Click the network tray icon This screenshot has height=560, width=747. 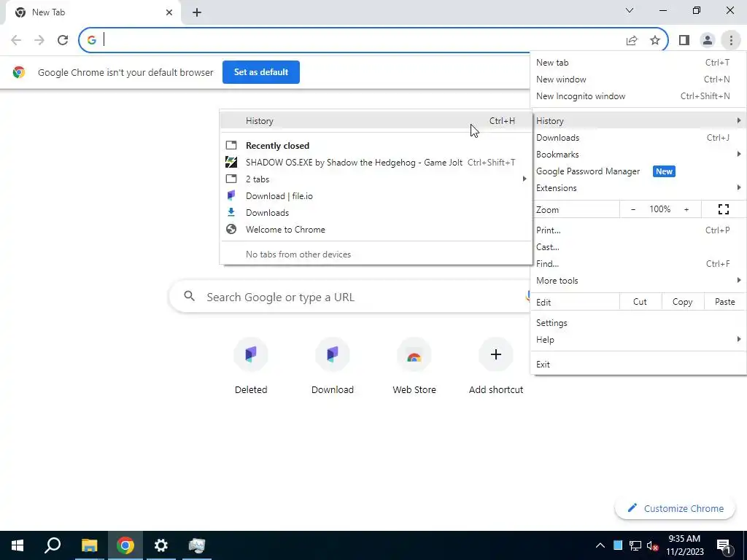click(x=635, y=545)
